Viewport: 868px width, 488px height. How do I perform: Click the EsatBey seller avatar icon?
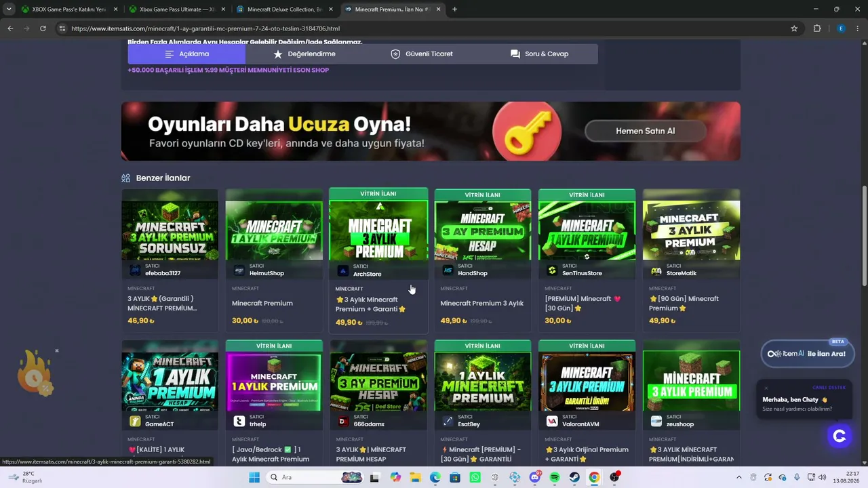448,421
